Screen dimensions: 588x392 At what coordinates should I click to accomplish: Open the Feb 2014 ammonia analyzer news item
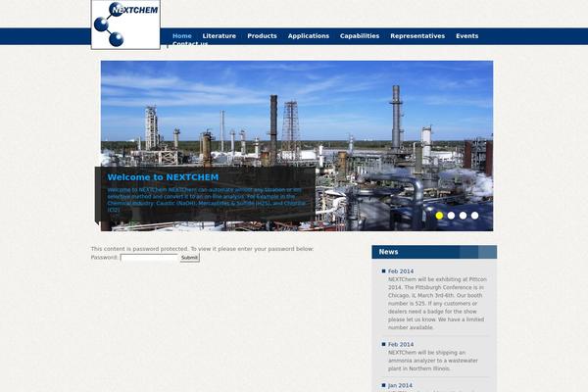[x=401, y=344]
